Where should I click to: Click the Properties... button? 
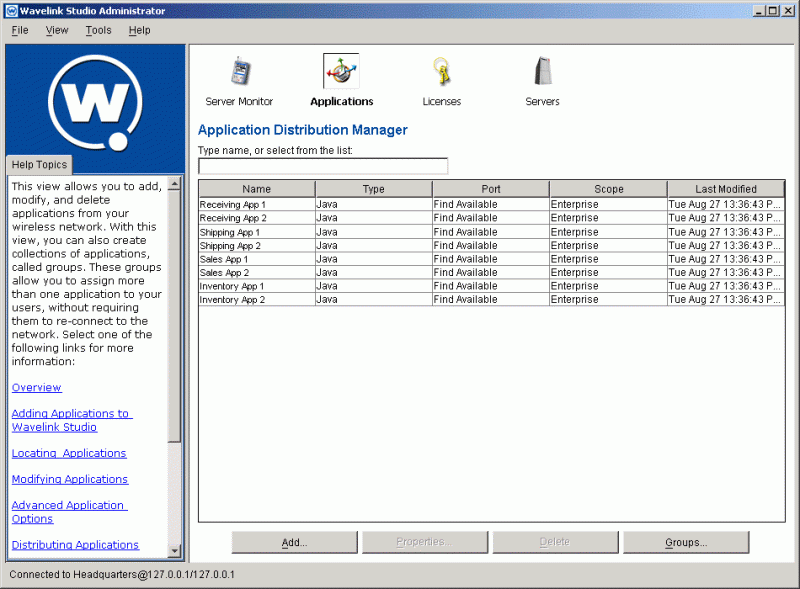point(425,542)
